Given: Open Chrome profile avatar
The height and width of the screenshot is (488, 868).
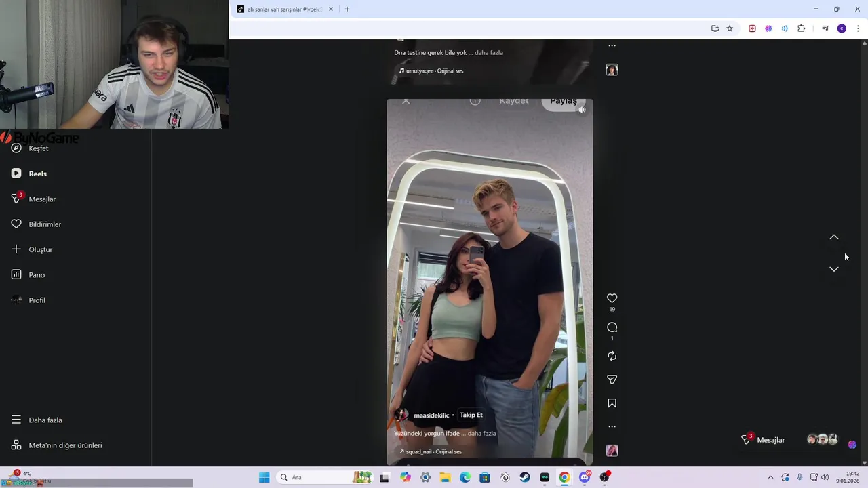Looking at the screenshot, I should (842, 28).
